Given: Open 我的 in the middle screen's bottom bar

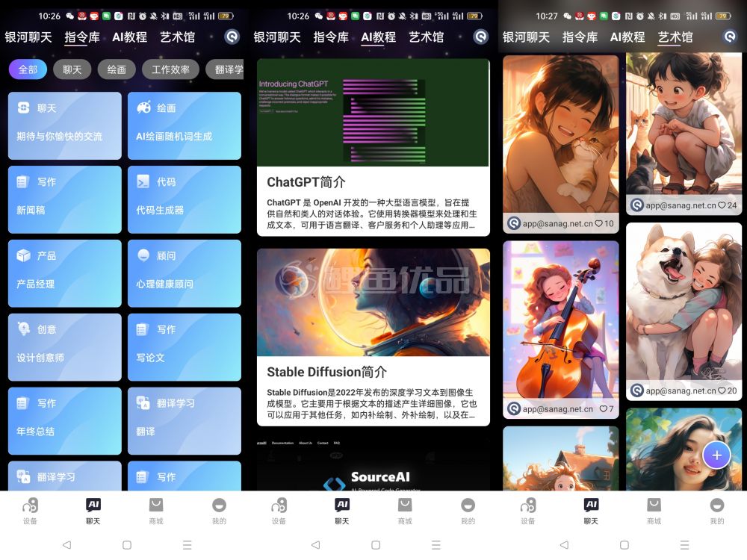Looking at the screenshot, I should pos(468,511).
